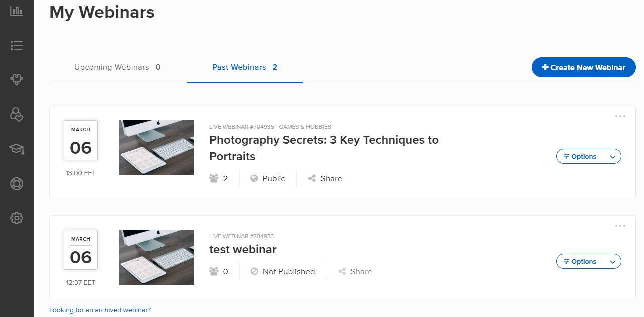This screenshot has height=317, width=644.
Task: Select the Past Webinars tab
Action: pyautogui.click(x=244, y=67)
